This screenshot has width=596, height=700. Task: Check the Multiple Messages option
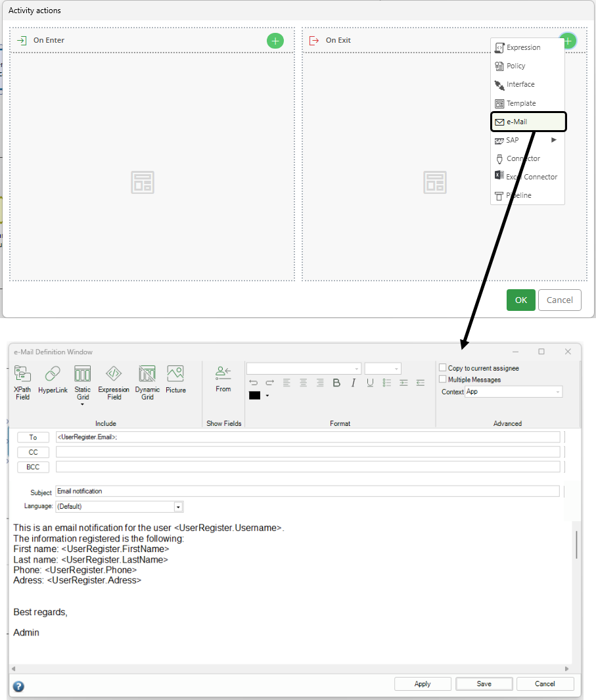443,379
